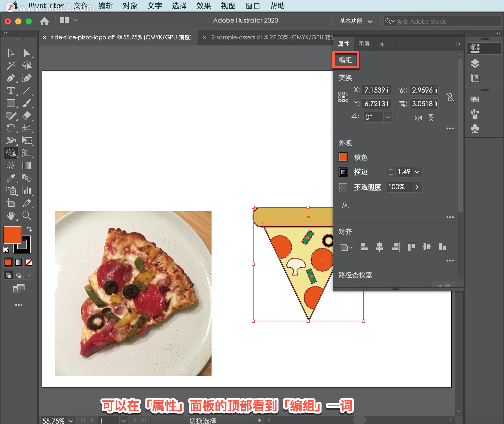Open the arrange documents dropdown
Image resolution: width=504 pixels, height=424 pixels.
(x=69, y=20)
